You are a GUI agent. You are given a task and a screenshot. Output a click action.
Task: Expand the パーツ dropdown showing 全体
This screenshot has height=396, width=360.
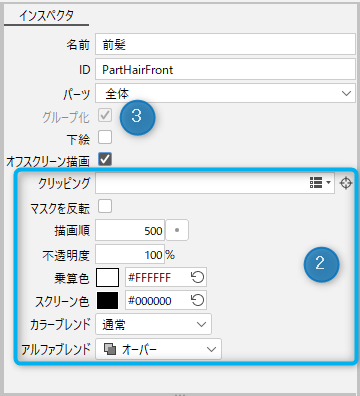tap(225, 93)
